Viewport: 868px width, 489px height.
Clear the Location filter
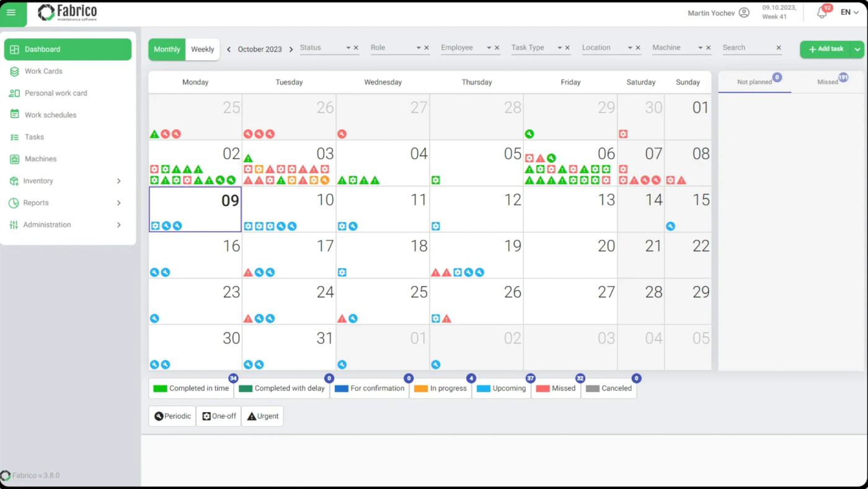click(638, 48)
